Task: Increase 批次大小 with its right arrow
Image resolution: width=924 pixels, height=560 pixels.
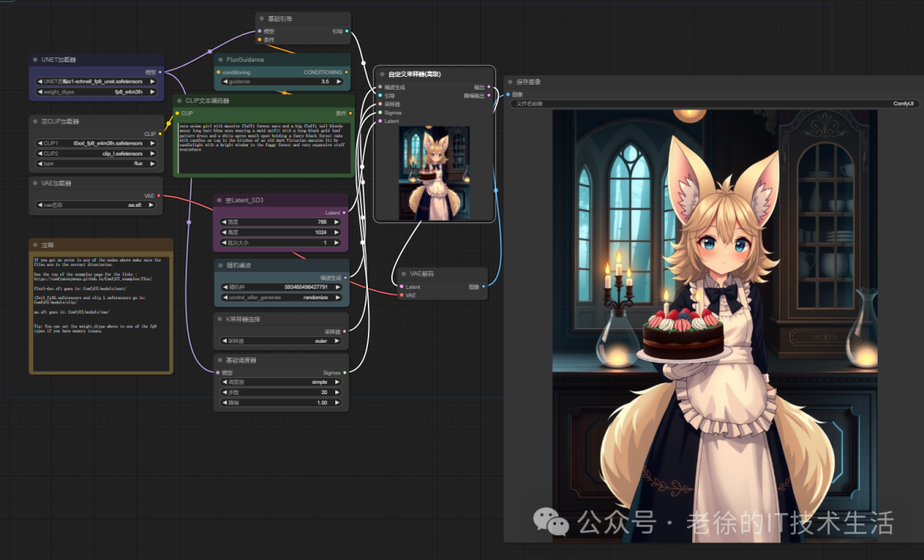Action: [337, 243]
